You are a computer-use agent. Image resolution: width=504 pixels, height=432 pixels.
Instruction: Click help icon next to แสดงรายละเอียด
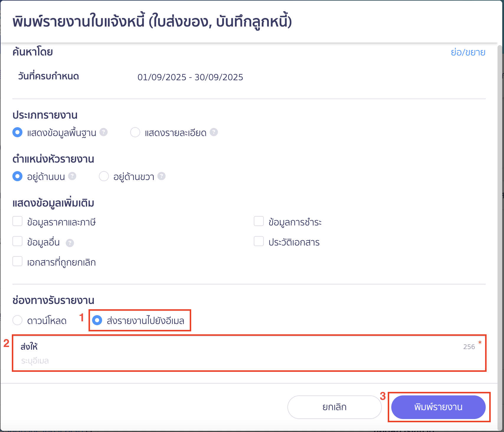(214, 132)
